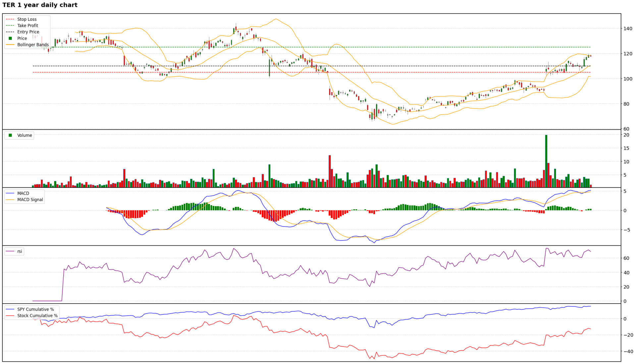Click the Stop Loss legend text
The height and width of the screenshot is (364, 636).
pos(27,20)
